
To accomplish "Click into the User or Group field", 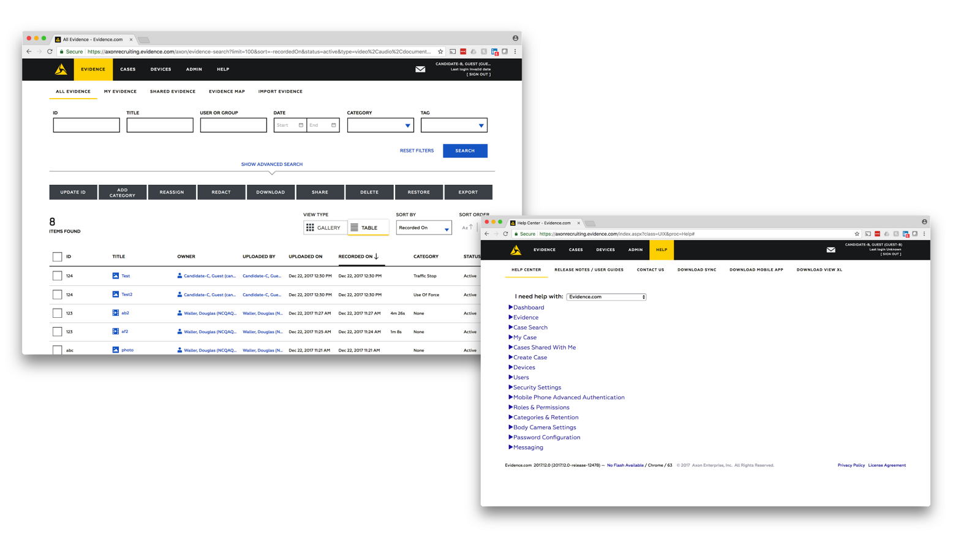I will pos(233,126).
